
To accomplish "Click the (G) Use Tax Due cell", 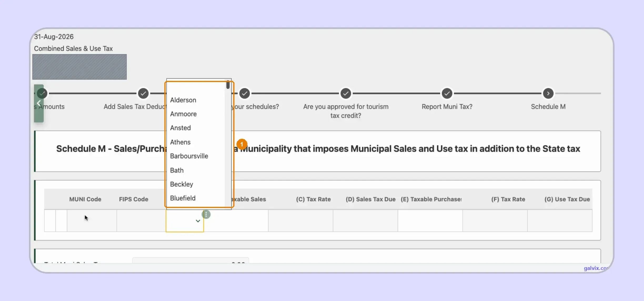I will 560,221.
